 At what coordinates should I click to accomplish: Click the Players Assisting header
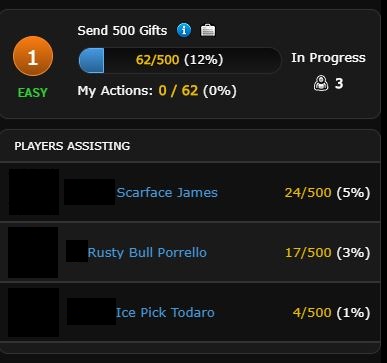[x=72, y=146]
